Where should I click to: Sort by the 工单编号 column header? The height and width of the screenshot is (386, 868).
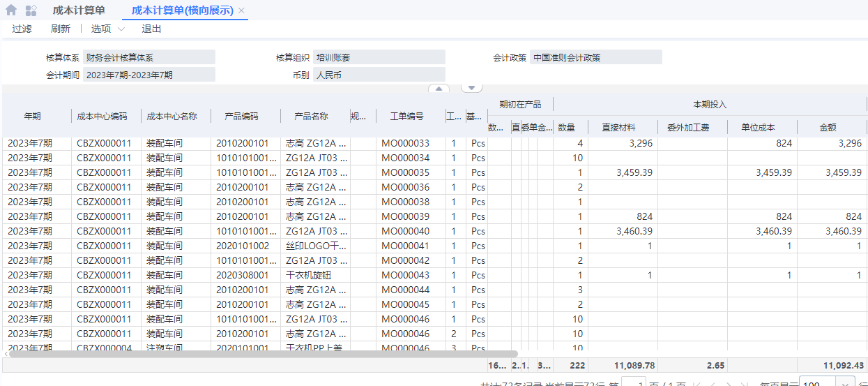click(406, 117)
